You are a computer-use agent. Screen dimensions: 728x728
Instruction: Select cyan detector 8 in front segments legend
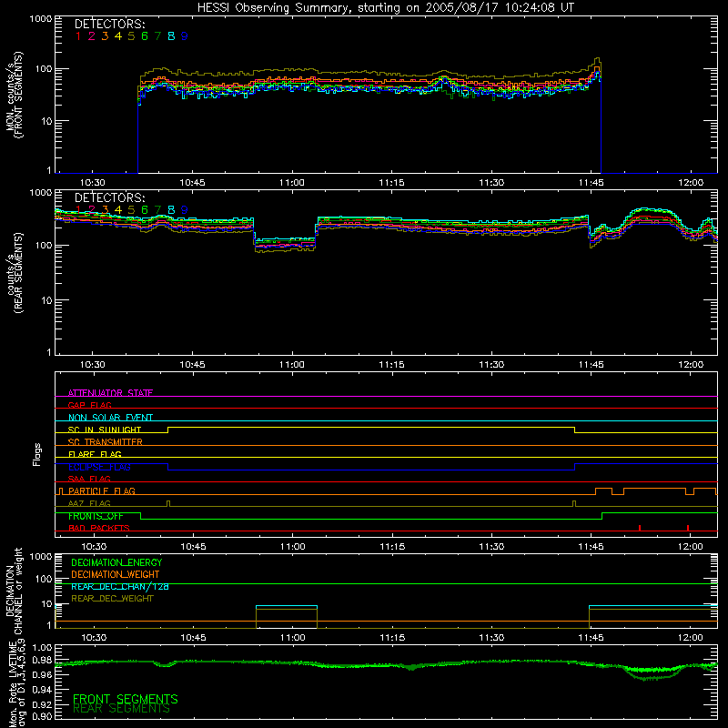(x=171, y=36)
